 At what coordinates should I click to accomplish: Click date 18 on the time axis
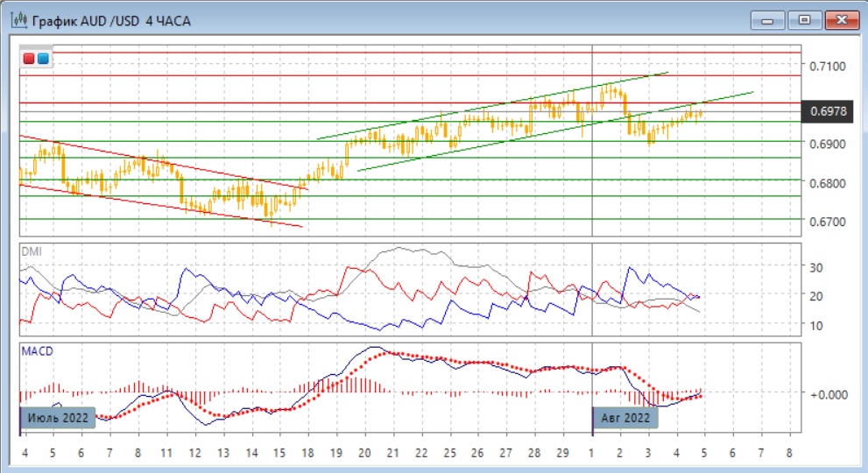pyautogui.click(x=307, y=453)
